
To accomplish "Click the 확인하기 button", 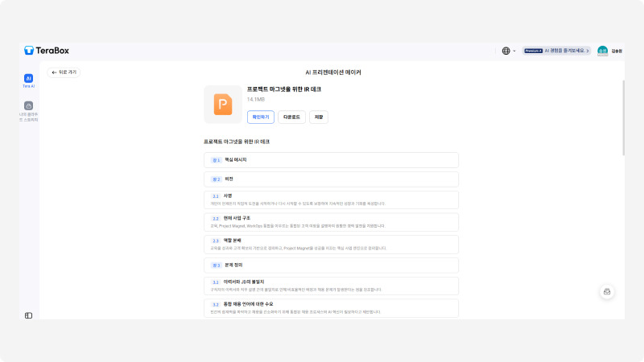I will click(260, 117).
